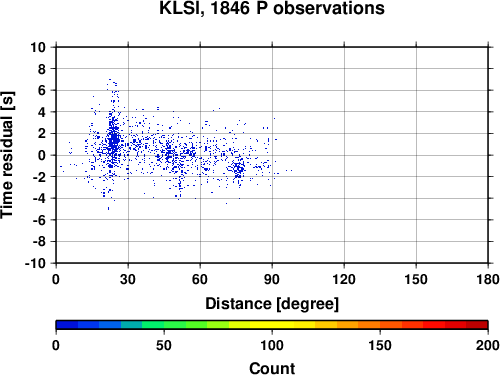The width and height of the screenshot is (500, 375).
Task: Click the y-axis tick label '10'
Action: [38, 47]
